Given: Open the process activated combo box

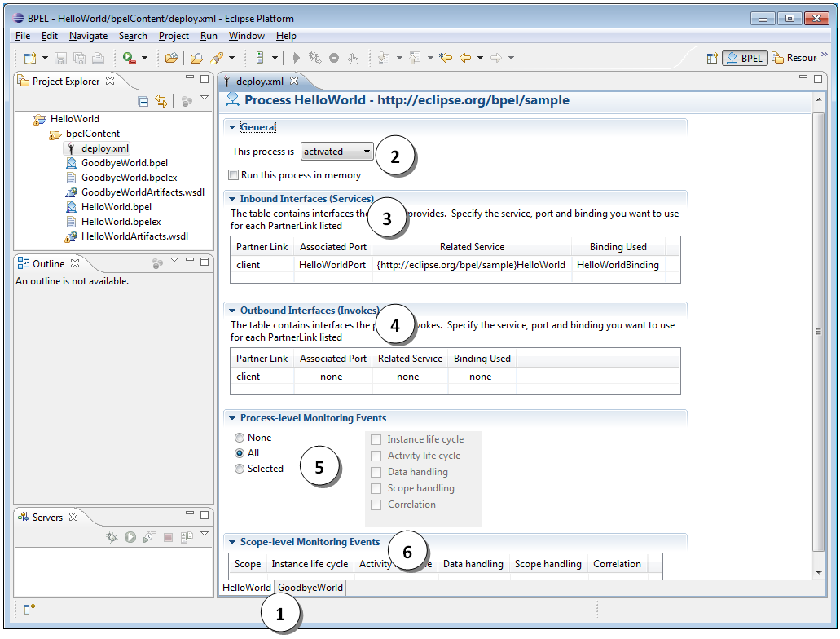Looking at the screenshot, I should 337,152.
